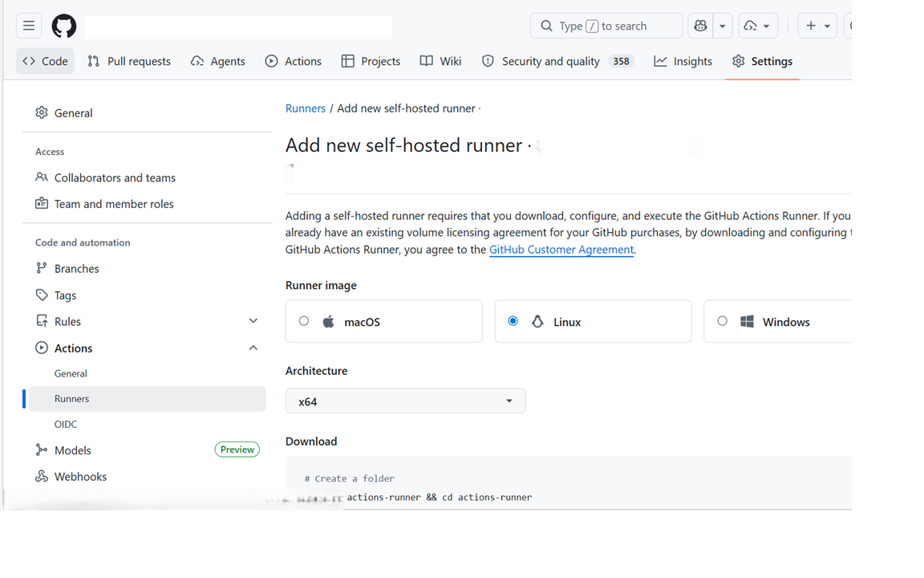The height and width of the screenshot is (578, 924).
Task: Click the Linux penguin icon
Action: (537, 321)
